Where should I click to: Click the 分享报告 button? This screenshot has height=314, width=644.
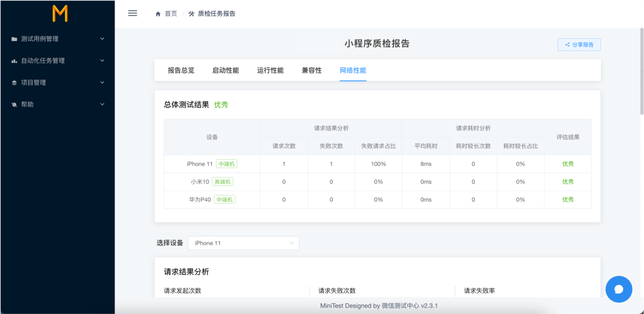579,45
